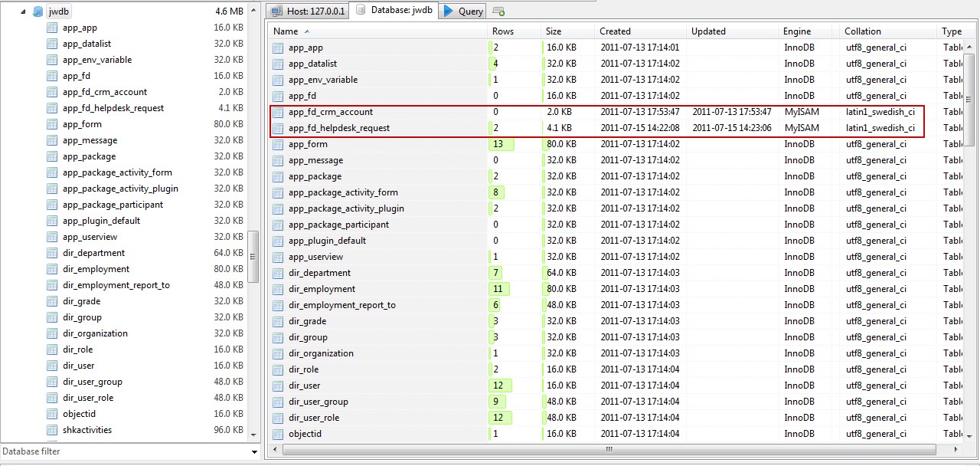Viewport: 980px width, 466px height.
Task: Click the Database filter input field
Action: coord(124,451)
